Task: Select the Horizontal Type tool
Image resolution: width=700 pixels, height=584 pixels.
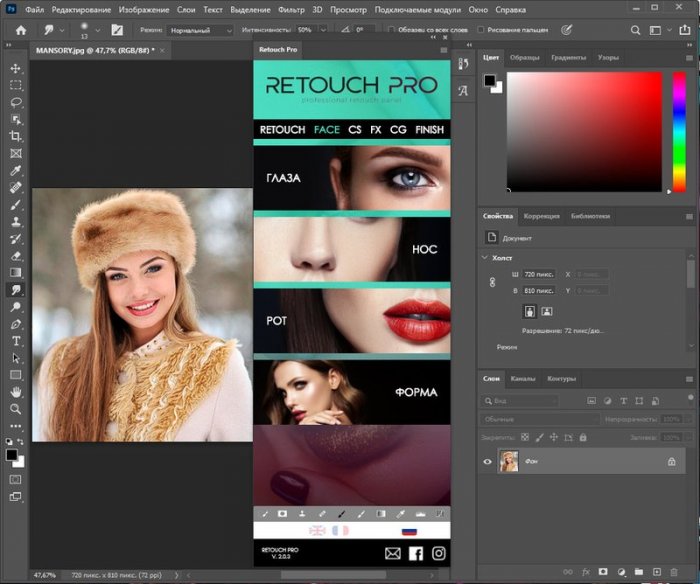Action: 16,341
